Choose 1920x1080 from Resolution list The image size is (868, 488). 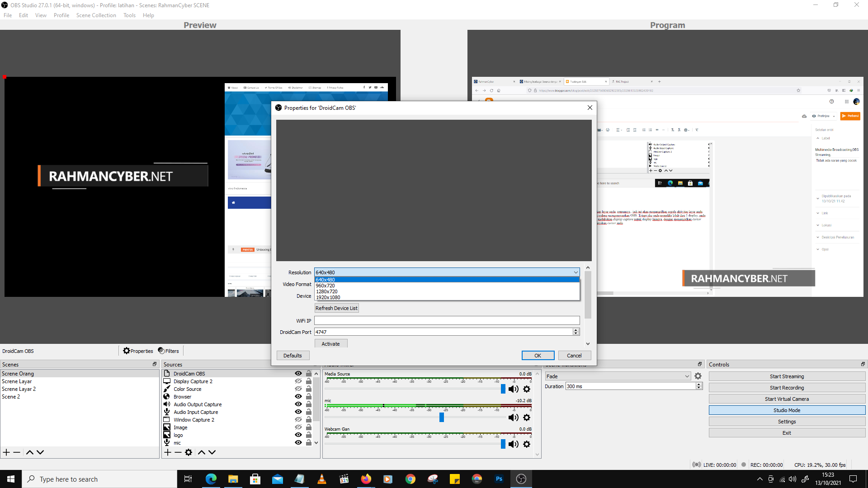pyautogui.click(x=447, y=297)
